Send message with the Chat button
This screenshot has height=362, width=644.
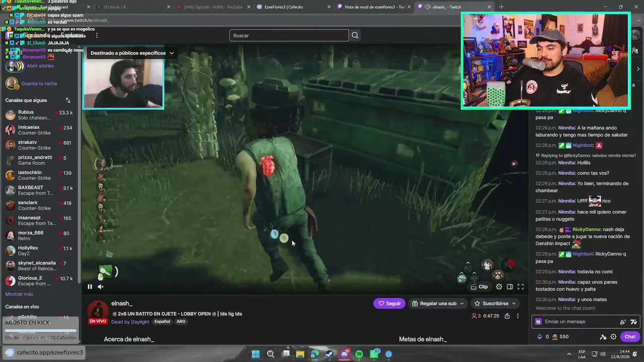pyautogui.click(x=630, y=337)
